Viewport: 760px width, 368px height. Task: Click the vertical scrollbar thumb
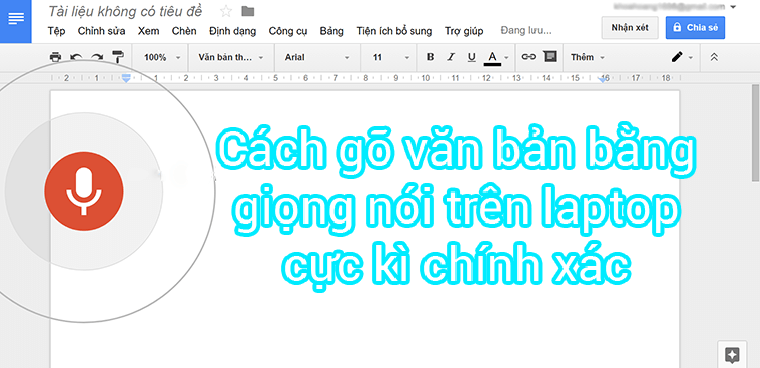tap(756, 132)
